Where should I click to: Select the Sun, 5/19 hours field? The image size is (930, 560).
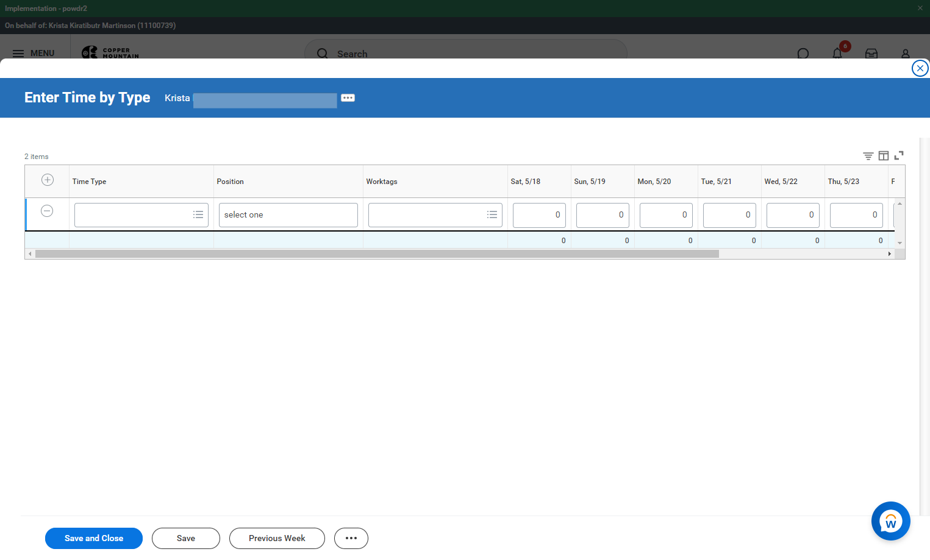click(603, 215)
